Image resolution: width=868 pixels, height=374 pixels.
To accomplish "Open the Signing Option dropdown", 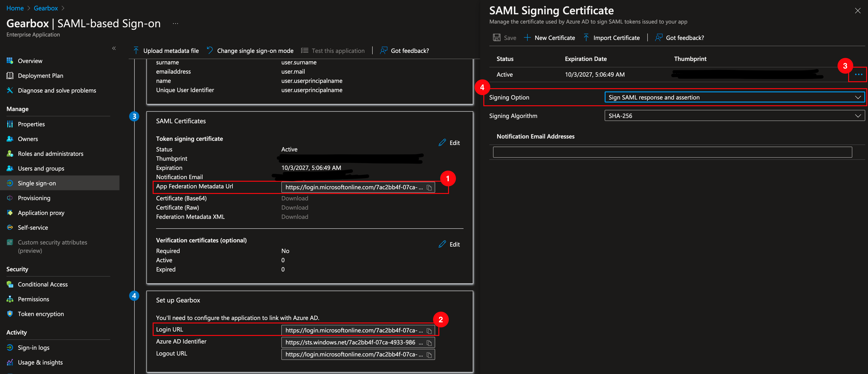I will pos(734,97).
